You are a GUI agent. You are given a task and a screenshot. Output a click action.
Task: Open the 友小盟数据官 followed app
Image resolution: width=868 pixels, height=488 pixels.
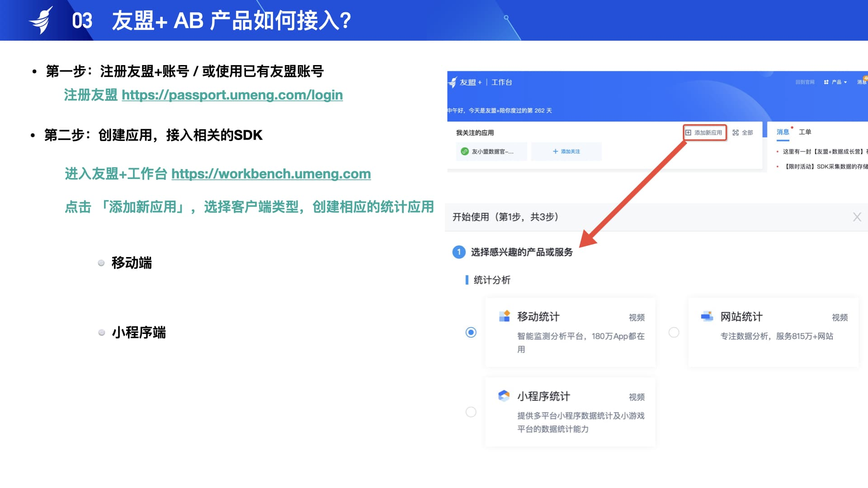pyautogui.click(x=491, y=151)
